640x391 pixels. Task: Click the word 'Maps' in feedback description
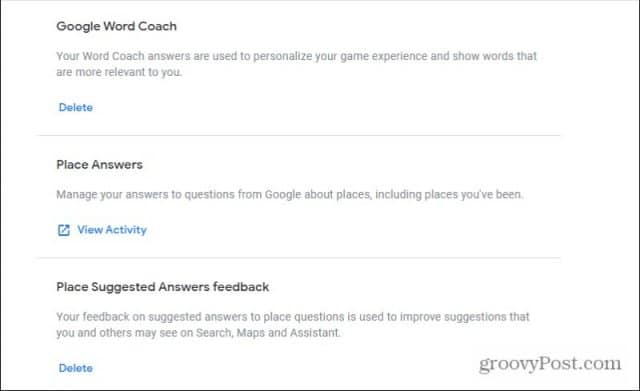(x=251, y=333)
